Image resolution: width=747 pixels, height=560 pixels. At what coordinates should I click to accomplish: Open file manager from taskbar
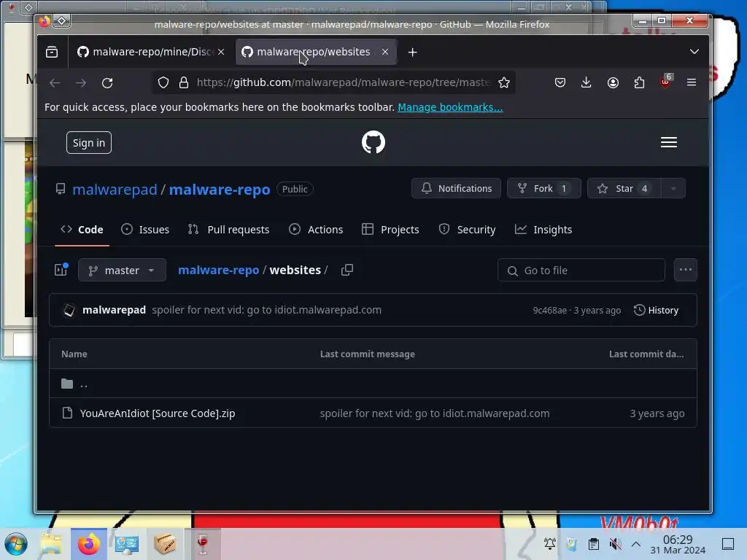pyautogui.click(x=51, y=544)
